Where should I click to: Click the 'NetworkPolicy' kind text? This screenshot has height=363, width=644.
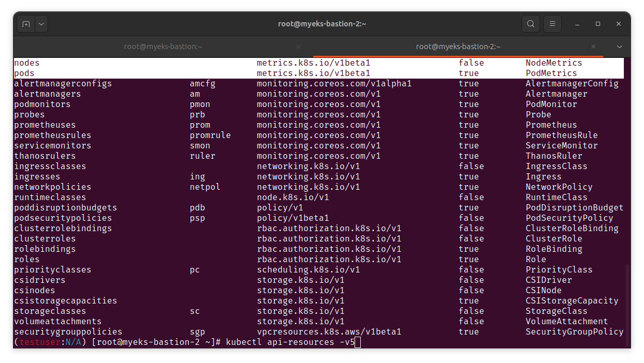(559, 187)
